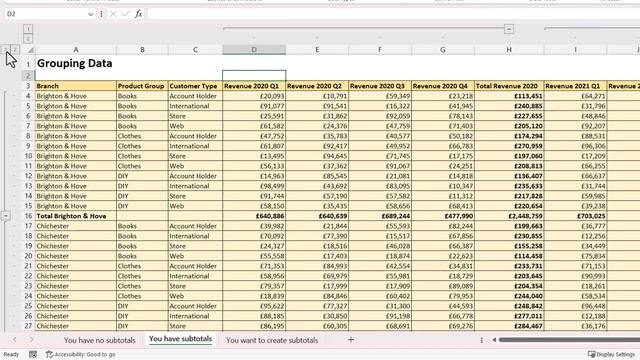Image resolution: width=640 pixels, height=360 pixels.
Task: Show column outline level 2
Action: 28,38
